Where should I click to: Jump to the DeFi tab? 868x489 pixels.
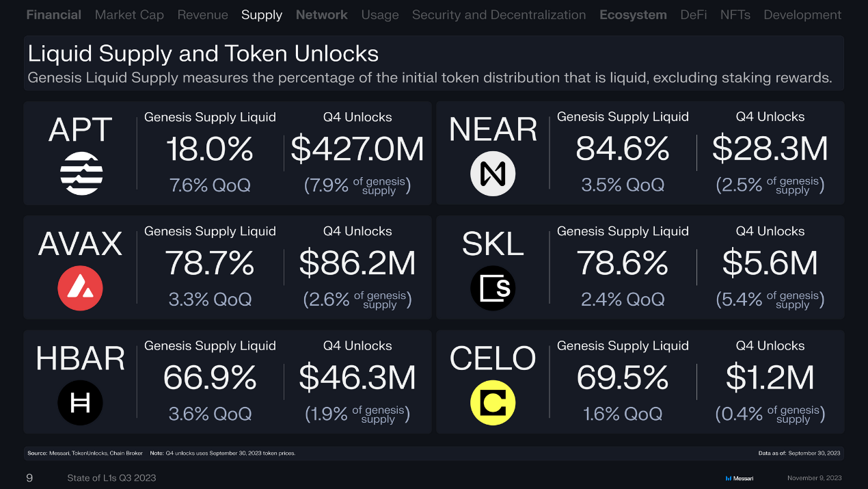694,15
